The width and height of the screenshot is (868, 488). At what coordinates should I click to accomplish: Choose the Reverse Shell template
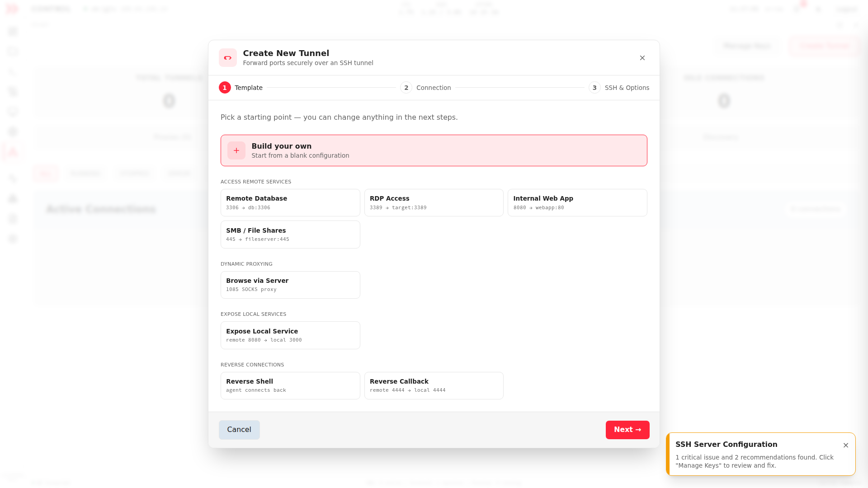290,385
